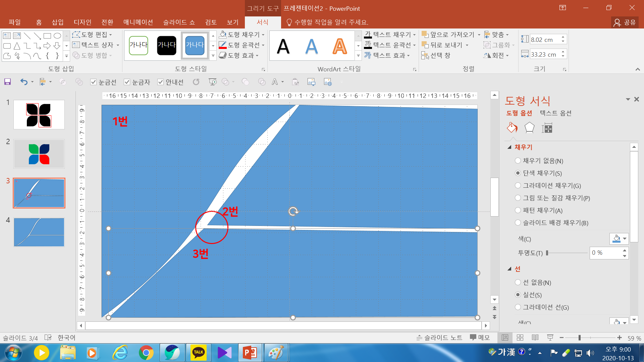Click the Save icon in quick access toolbar

[x=7, y=82]
